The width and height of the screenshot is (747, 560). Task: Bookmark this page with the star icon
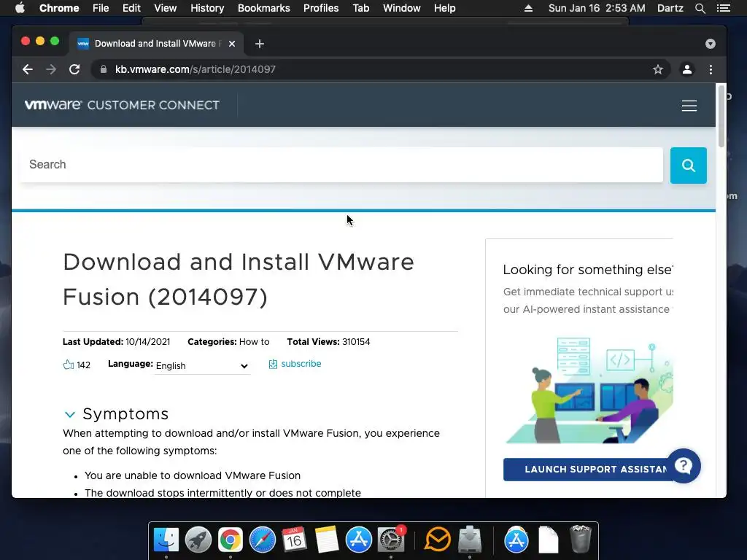pos(658,69)
